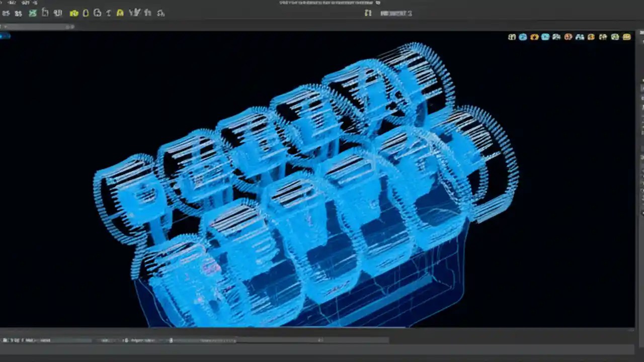Click the orange Material browser icon at top right
Screen dimensions: 644x362
(568, 37)
